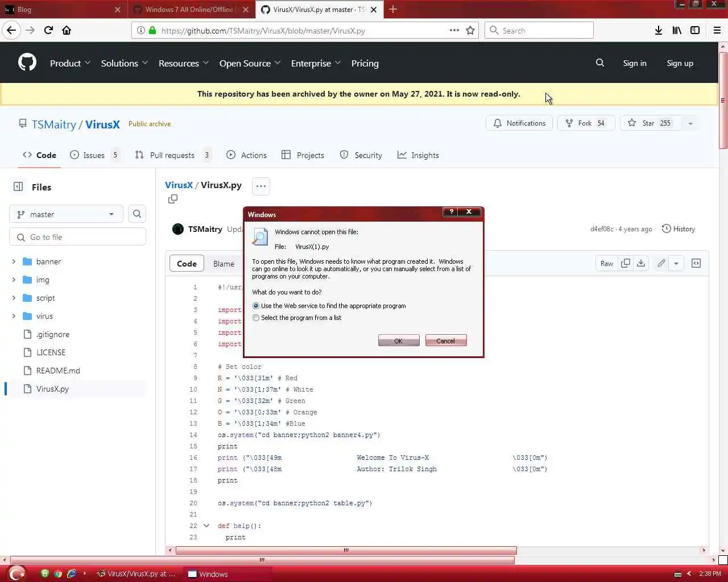
Task: Click the 'Go to file' search field
Action: pyautogui.click(x=77, y=236)
